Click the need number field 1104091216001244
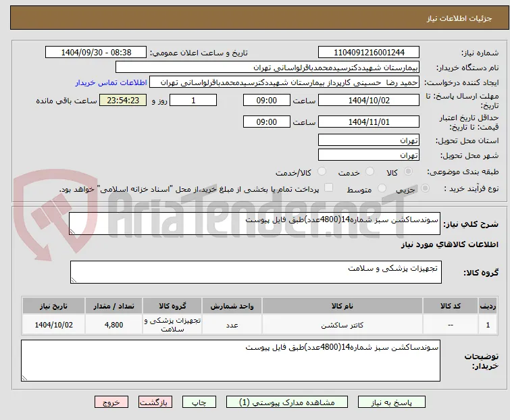510x420 pixels. click(x=369, y=53)
